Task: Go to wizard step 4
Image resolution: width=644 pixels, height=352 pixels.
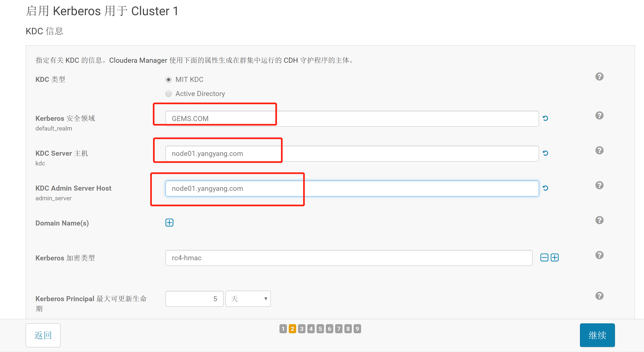Action: pyautogui.click(x=311, y=329)
